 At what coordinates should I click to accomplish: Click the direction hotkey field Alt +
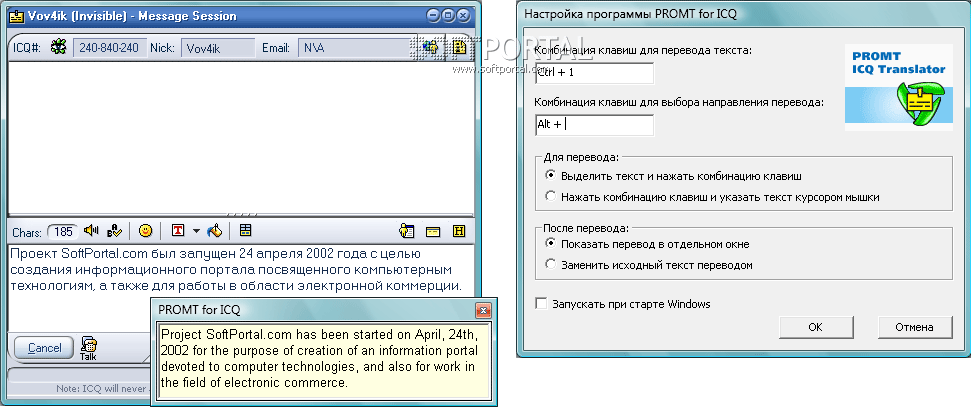pos(594,125)
